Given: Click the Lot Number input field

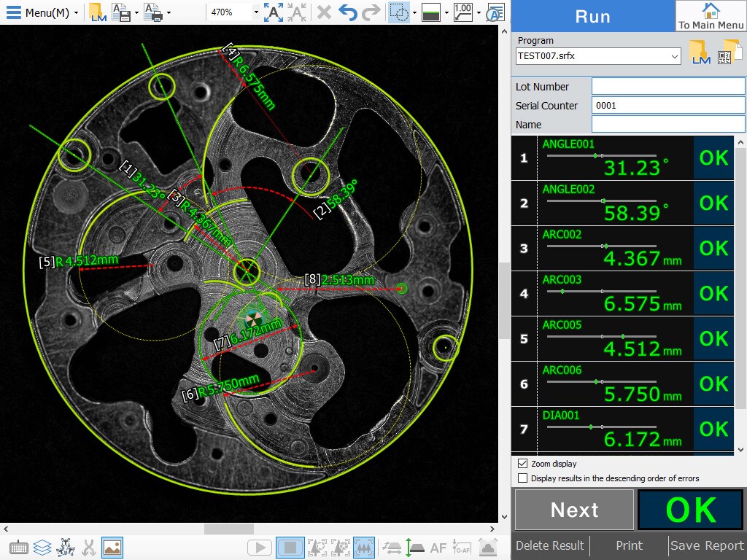Looking at the screenshot, I should tap(667, 87).
